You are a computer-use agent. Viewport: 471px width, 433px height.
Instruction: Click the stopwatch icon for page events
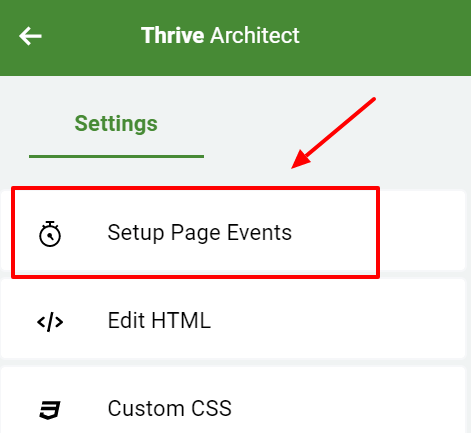[50, 234]
